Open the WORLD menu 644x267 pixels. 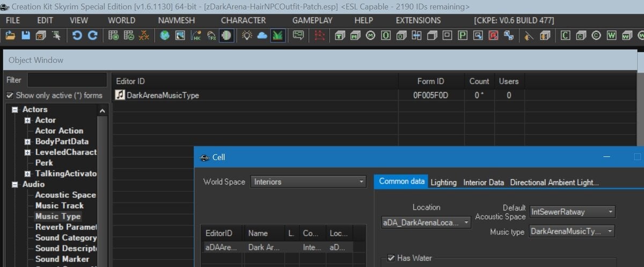[x=122, y=20]
